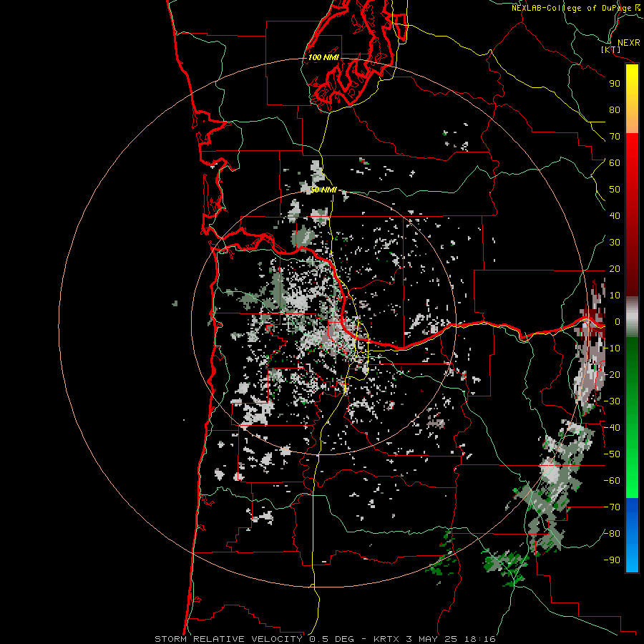Select the -70 value on velocity scale

click(x=612, y=507)
